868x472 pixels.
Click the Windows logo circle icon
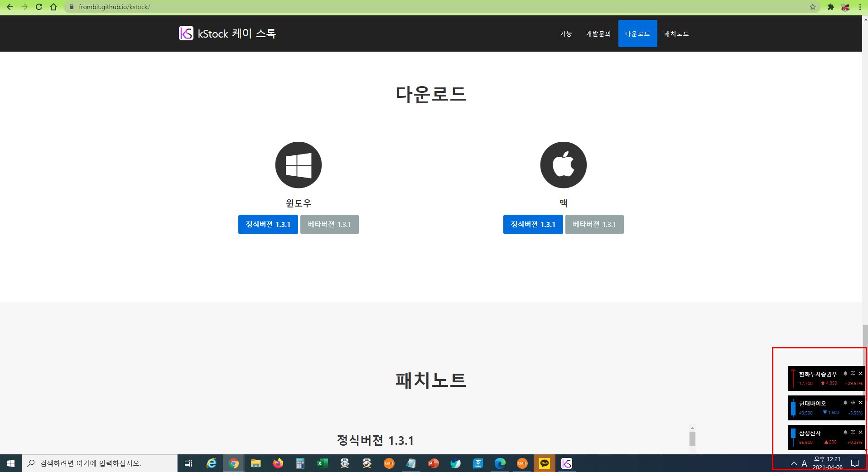click(299, 165)
